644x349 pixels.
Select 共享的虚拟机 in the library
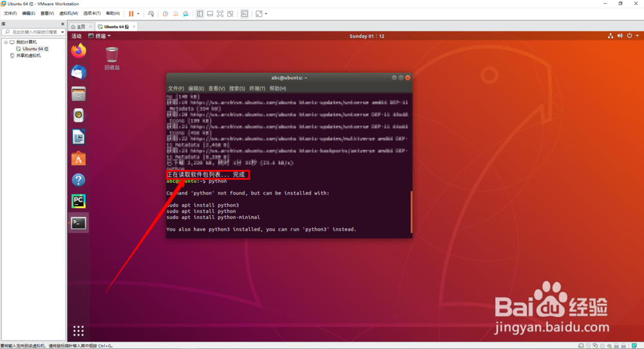28,55
